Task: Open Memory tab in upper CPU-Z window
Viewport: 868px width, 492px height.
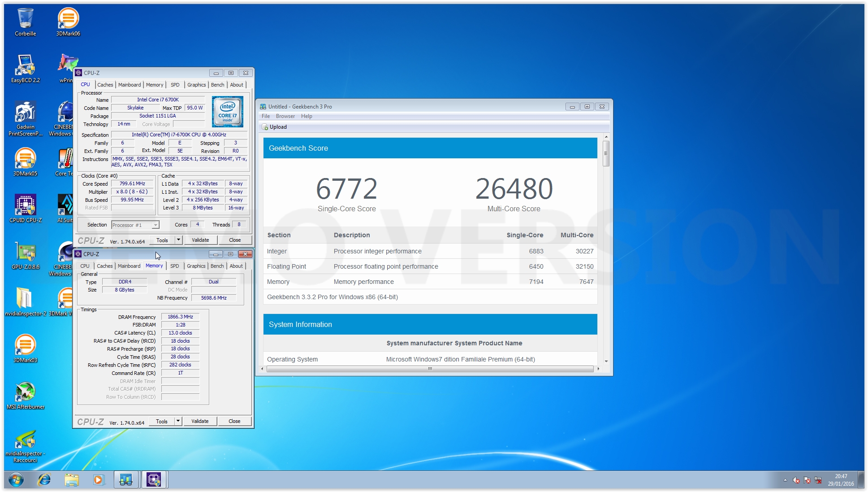Action: 155,85
